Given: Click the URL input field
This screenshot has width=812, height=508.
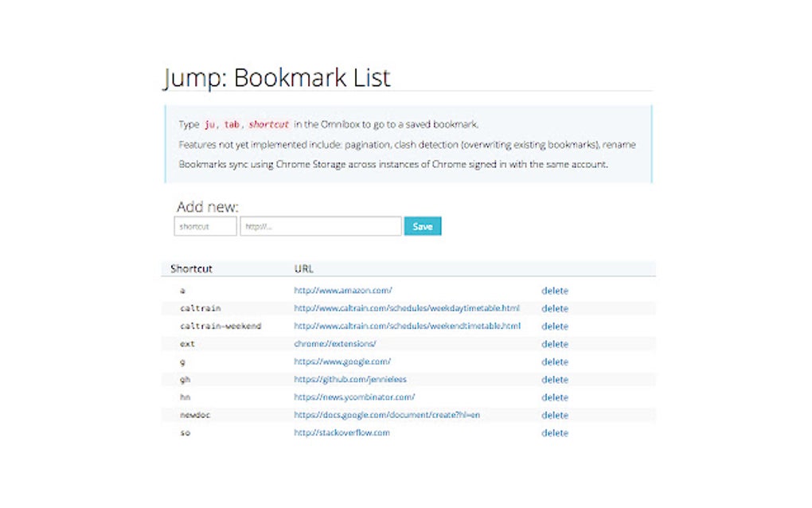Looking at the screenshot, I should coord(320,227).
